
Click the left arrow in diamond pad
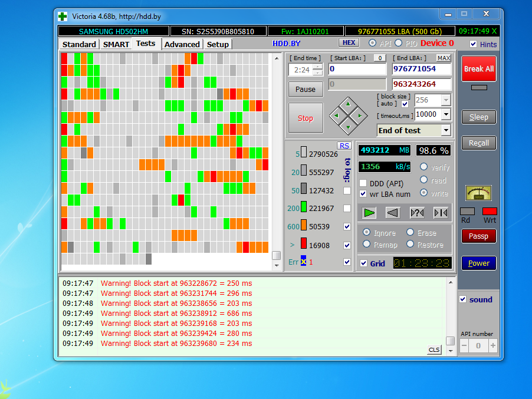click(x=336, y=116)
